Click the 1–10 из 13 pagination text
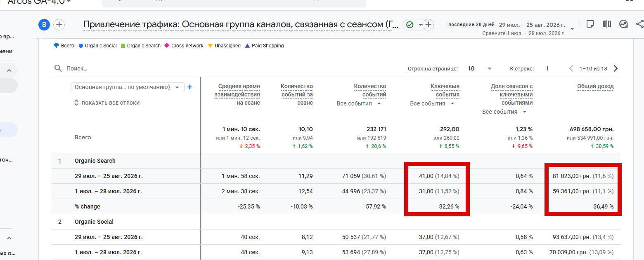Screen dimensions: 644x260 click(x=593, y=68)
